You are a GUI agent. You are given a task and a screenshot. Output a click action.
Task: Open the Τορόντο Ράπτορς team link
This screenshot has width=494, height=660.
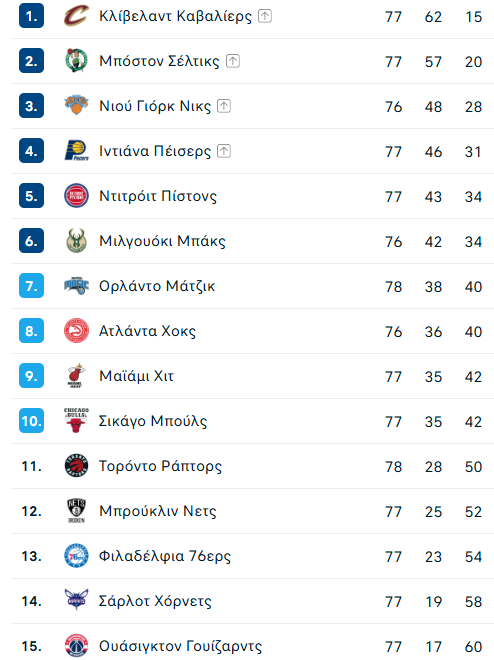tap(160, 466)
